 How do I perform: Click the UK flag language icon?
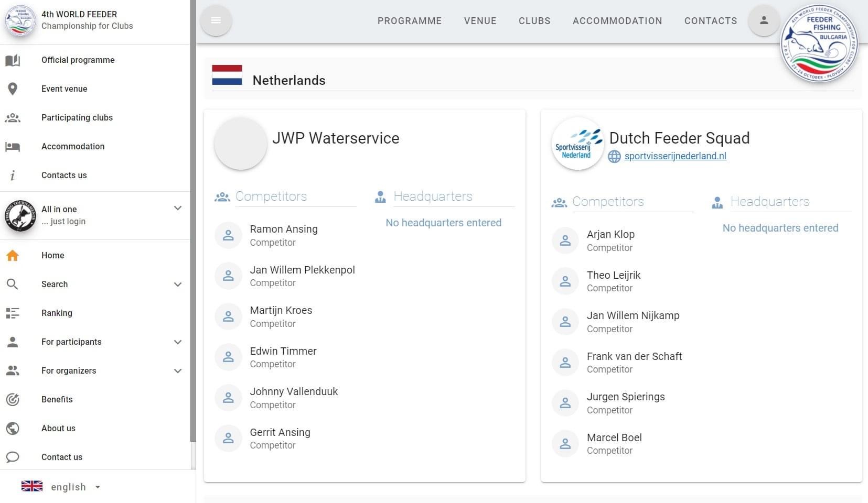tap(32, 486)
